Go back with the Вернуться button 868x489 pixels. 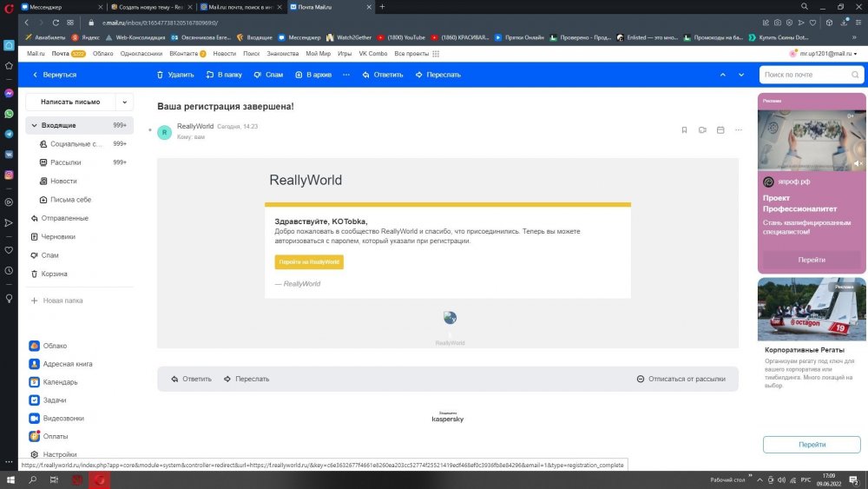tap(54, 75)
